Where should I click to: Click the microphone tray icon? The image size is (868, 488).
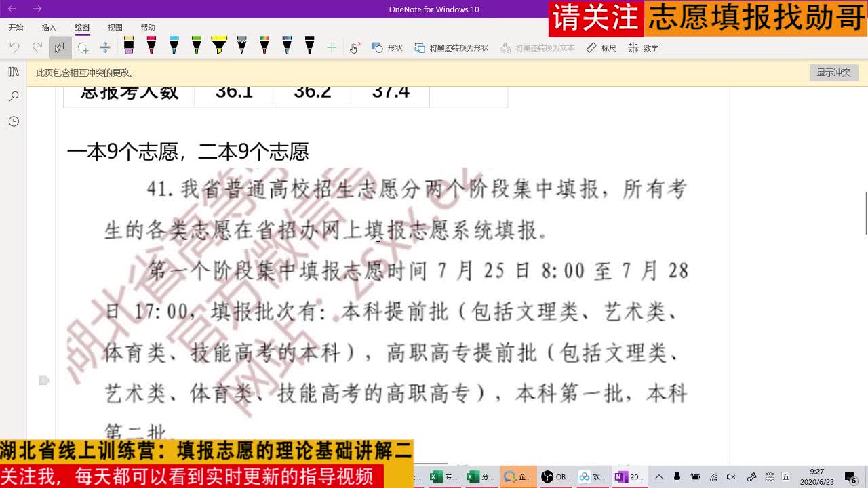677,477
